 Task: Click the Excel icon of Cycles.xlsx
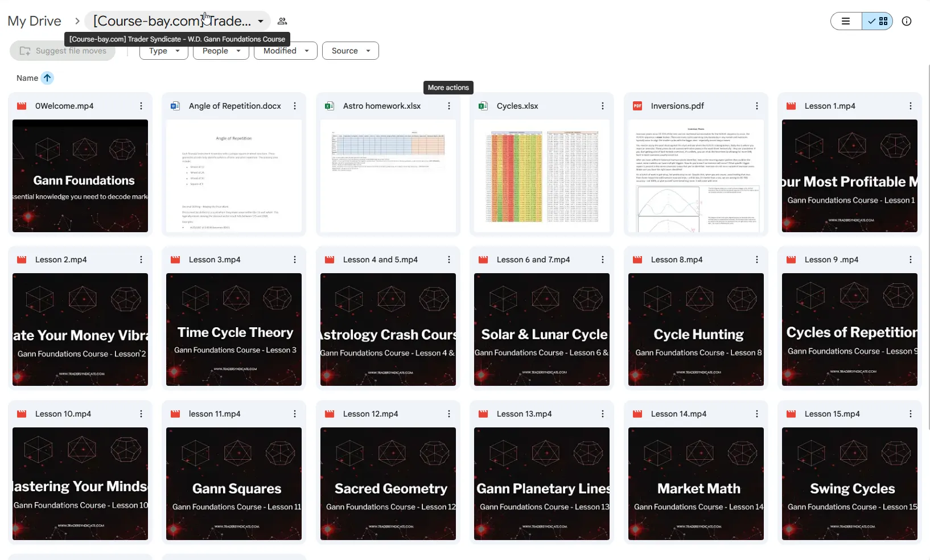click(x=483, y=106)
